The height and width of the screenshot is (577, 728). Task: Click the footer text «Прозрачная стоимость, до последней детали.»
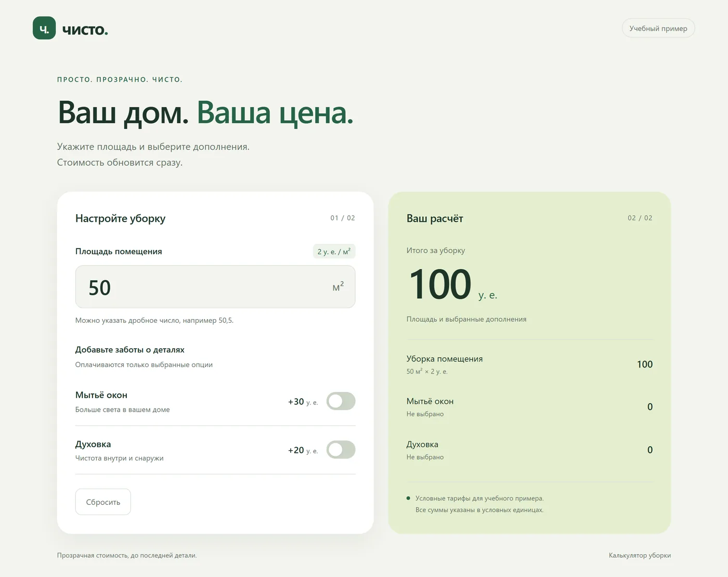click(127, 555)
